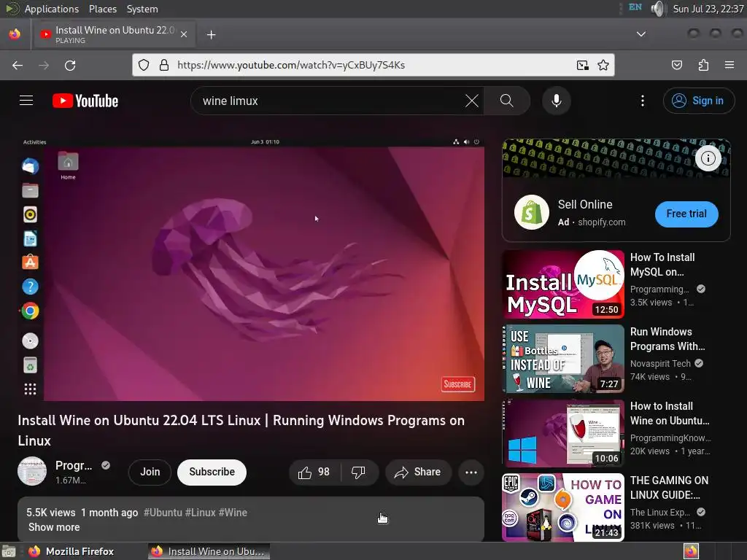Viewport: 747px width, 560px height.
Task: Click the Firefox tray icon bottom right
Action: [691, 551]
